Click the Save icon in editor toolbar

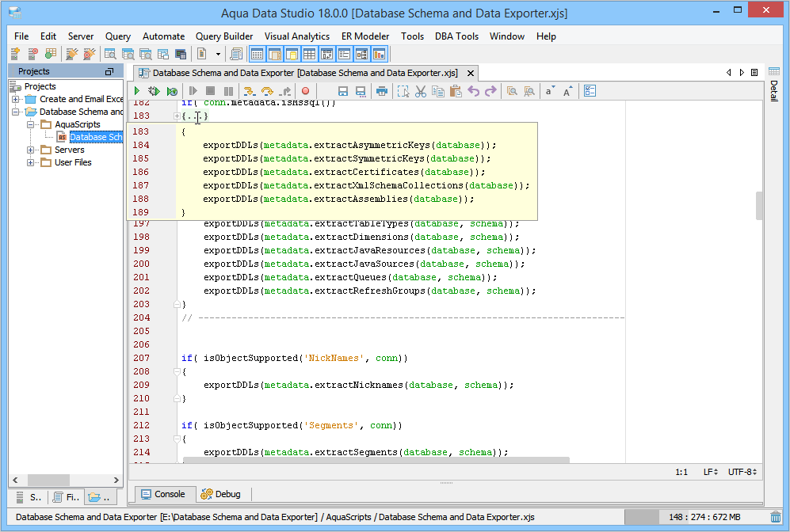pos(343,91)
